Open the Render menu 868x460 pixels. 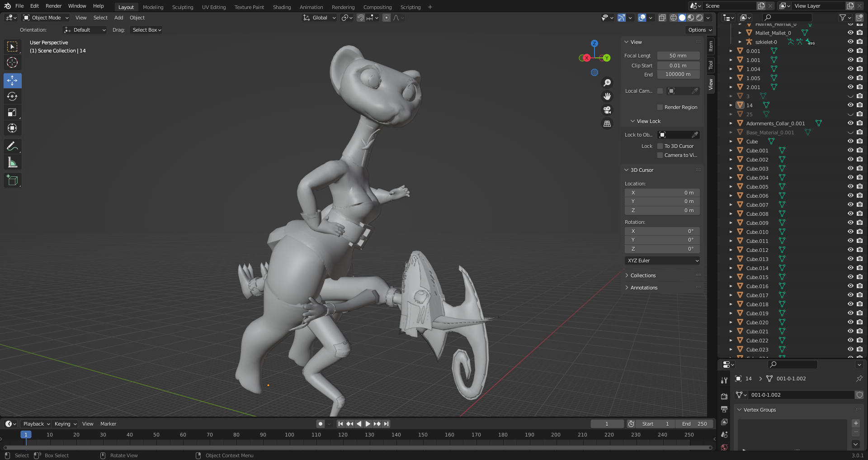pyautogui.click(x=53, y=6)
